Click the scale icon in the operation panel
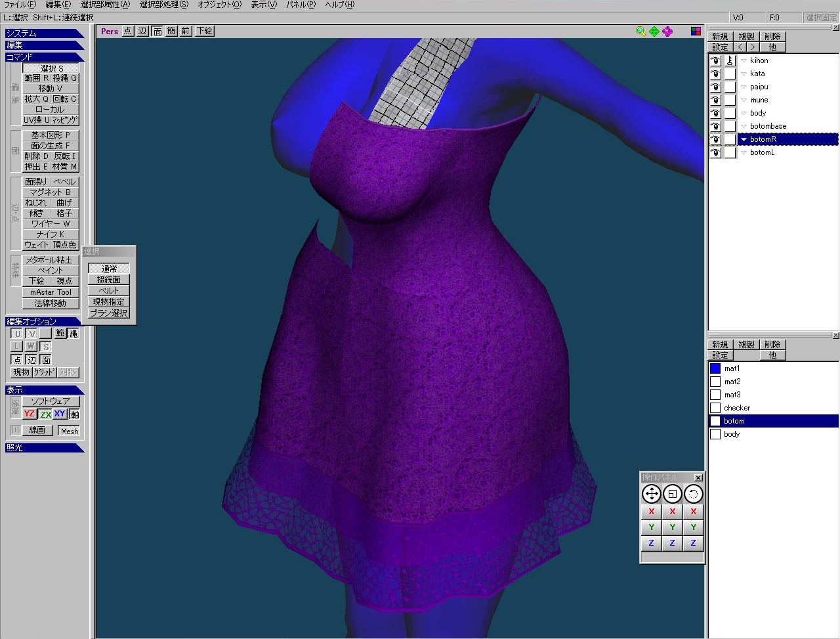Image resolution: width=840 pixels, height=639 pixels. pos(672,494)
